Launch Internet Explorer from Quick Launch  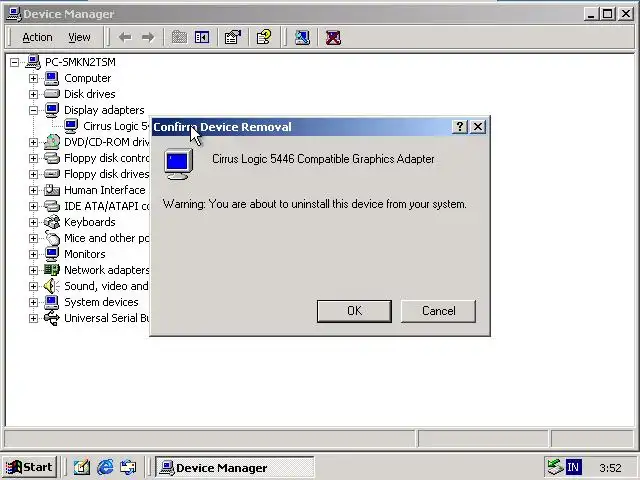pos(105,467)
